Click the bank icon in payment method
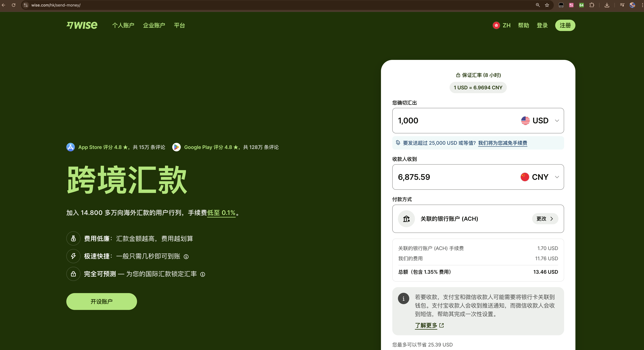The height and width of the screenshot is (350, 644). [406, 219]
